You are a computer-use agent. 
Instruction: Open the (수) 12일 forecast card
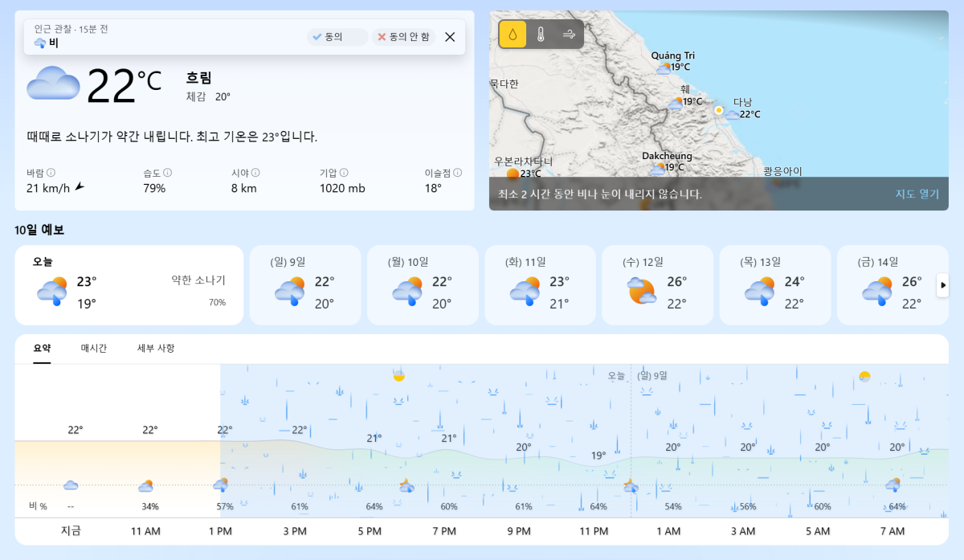coord(657,285)
